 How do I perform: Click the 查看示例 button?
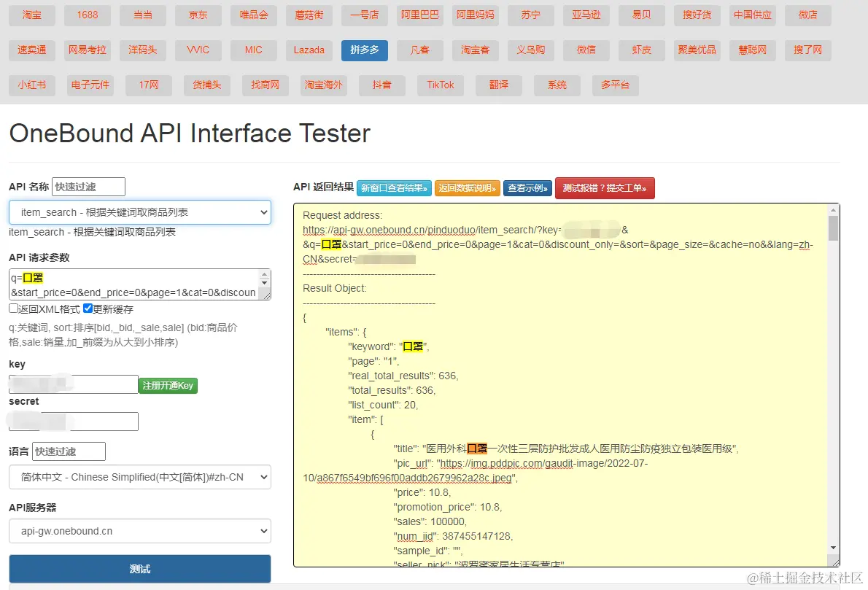point(527,188)
